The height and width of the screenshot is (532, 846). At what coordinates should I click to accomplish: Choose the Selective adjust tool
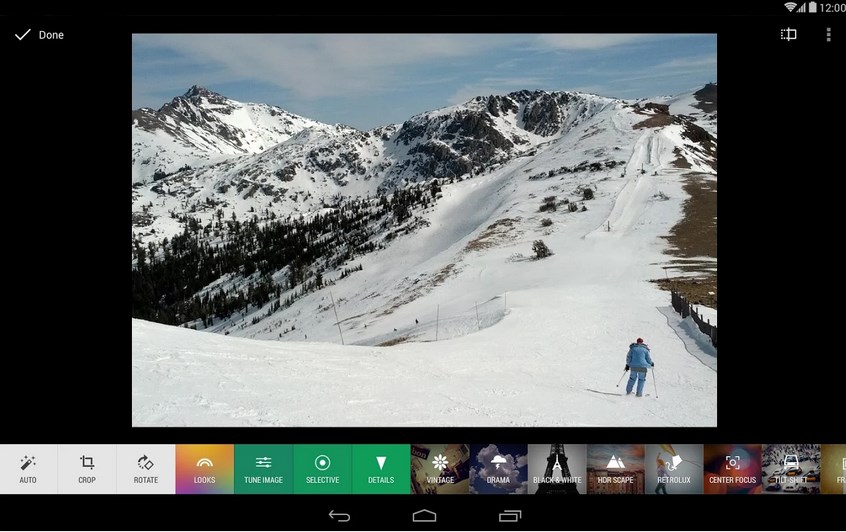click(x=322, y=469)
